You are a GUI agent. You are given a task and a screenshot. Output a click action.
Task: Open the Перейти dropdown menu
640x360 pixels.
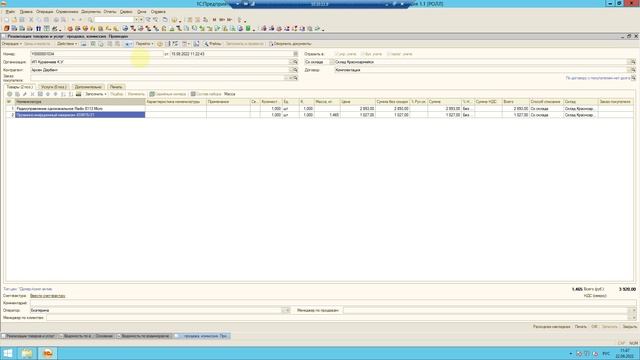point(144,44)
